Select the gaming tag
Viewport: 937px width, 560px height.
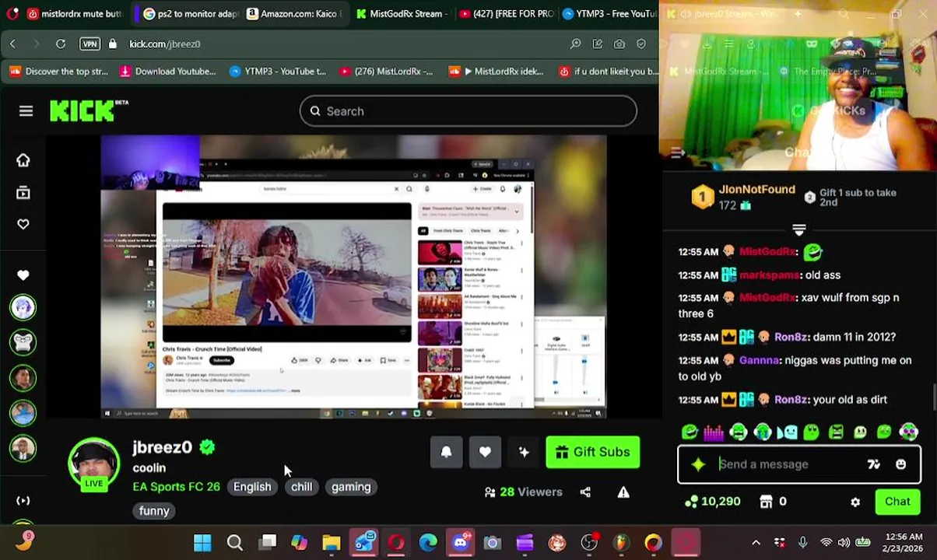pos(351,487)
